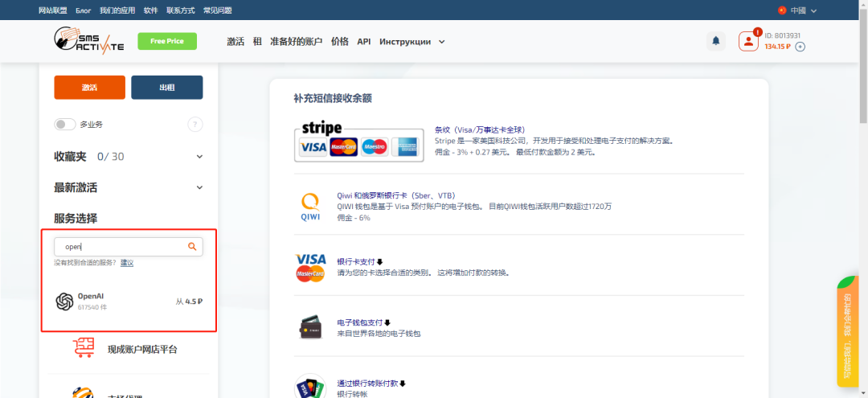Click the help question mark icon
The width and height of the screenshot is (868, 398).
[194, 124]
